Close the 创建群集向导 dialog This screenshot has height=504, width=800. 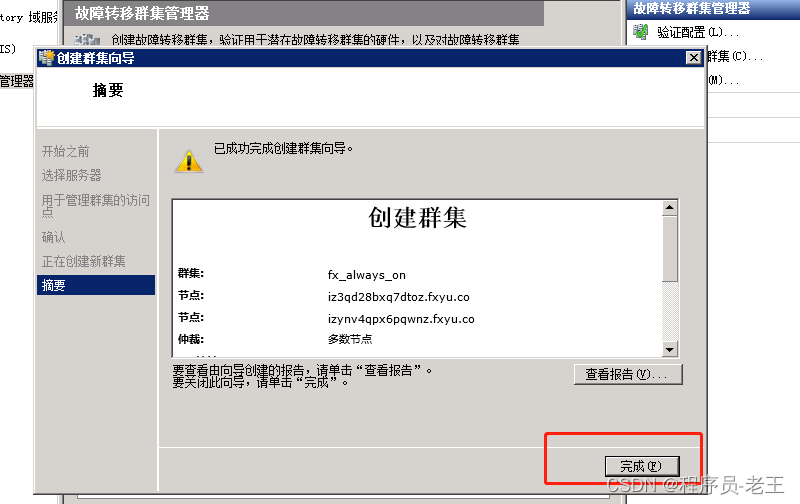point(692,58)
